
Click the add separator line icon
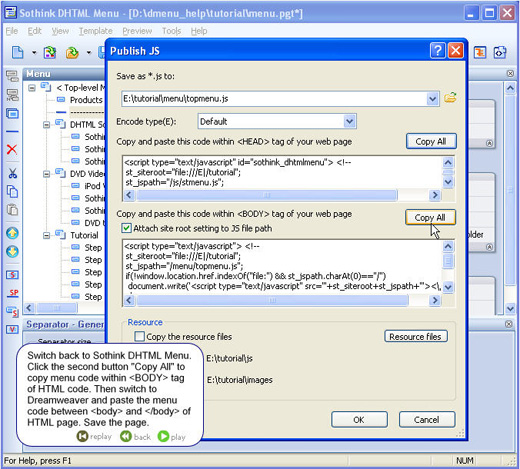coord(12,132)
